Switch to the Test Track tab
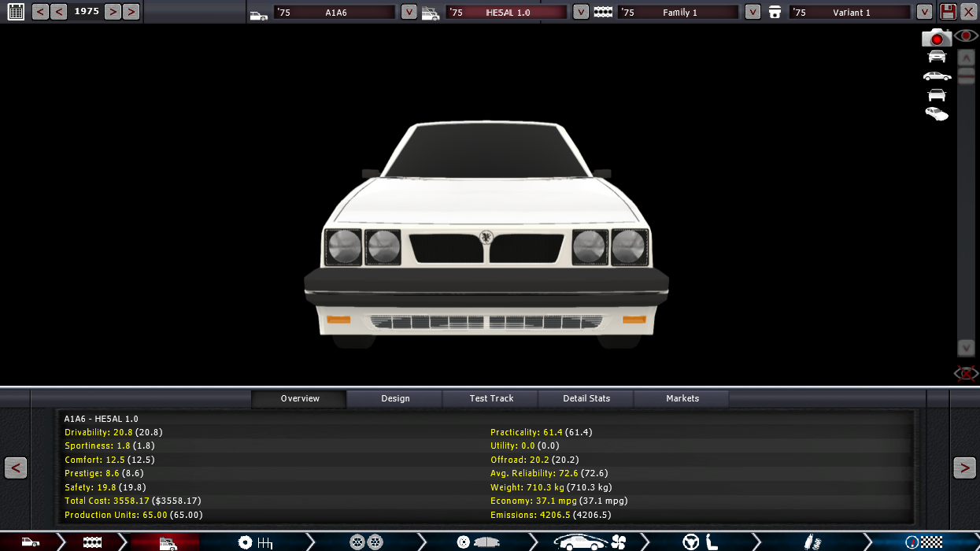The height and width of the screenshot is (551, 980). tap(491, 398)
